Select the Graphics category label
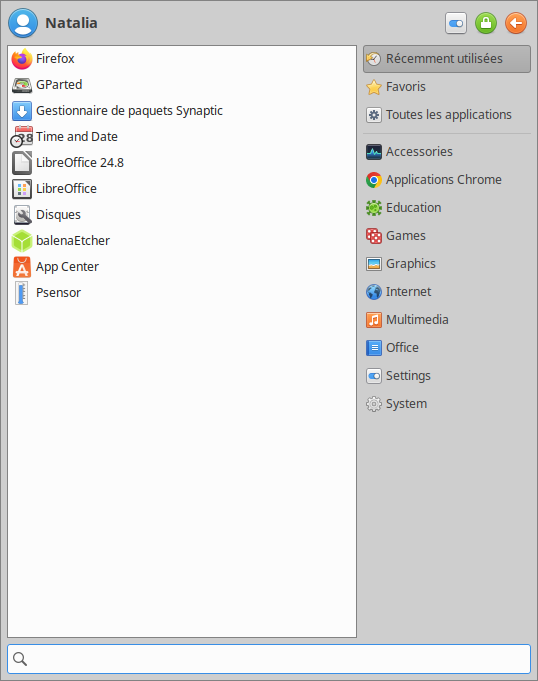Viewport: 538px width, 681px height. point(411,264)
